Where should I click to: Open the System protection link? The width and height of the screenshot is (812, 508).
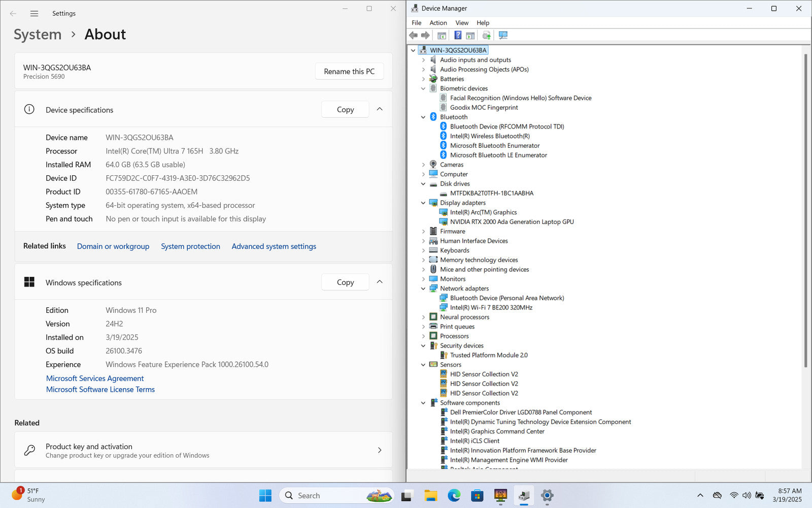(x=190, y=246)
